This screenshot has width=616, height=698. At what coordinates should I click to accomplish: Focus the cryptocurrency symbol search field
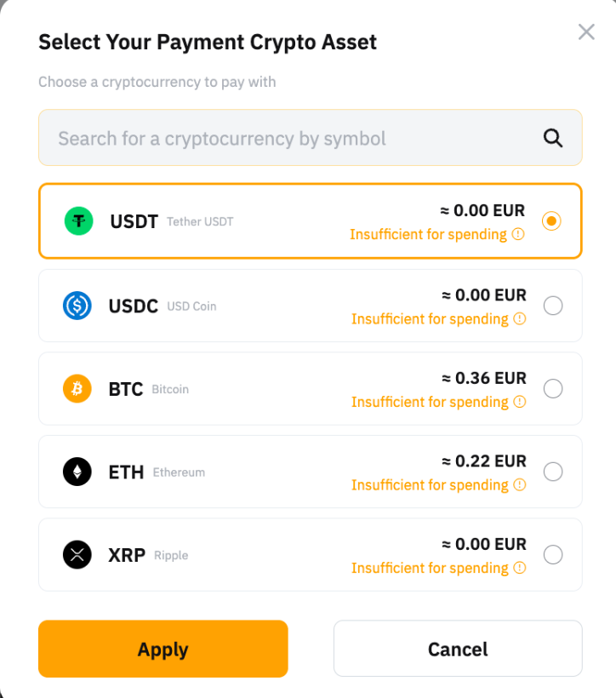point(289,138)
